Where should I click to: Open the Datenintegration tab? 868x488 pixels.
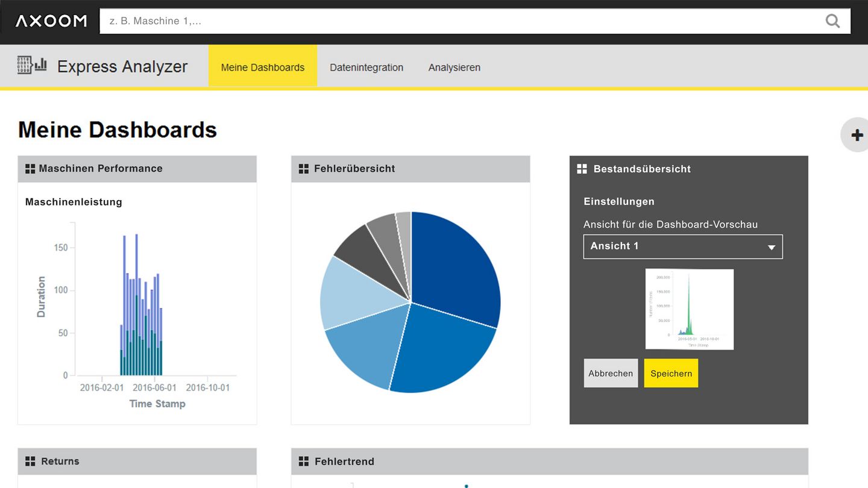(366, 67)
